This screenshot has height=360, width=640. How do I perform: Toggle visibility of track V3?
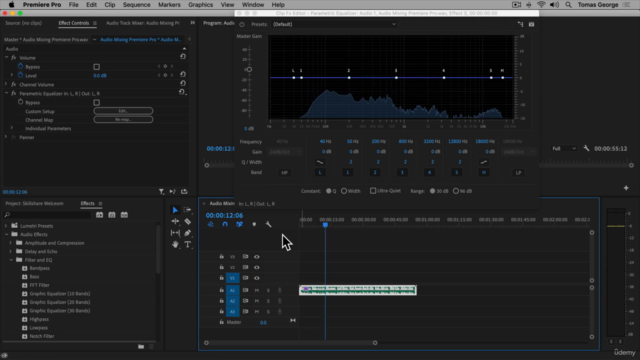pyautogui.click(x=257, y=257)
